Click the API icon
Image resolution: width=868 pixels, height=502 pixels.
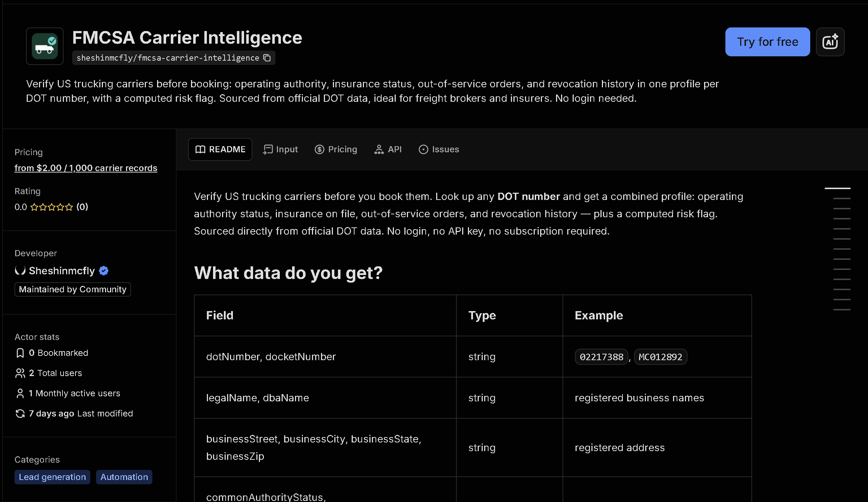(x=379, y=149)
